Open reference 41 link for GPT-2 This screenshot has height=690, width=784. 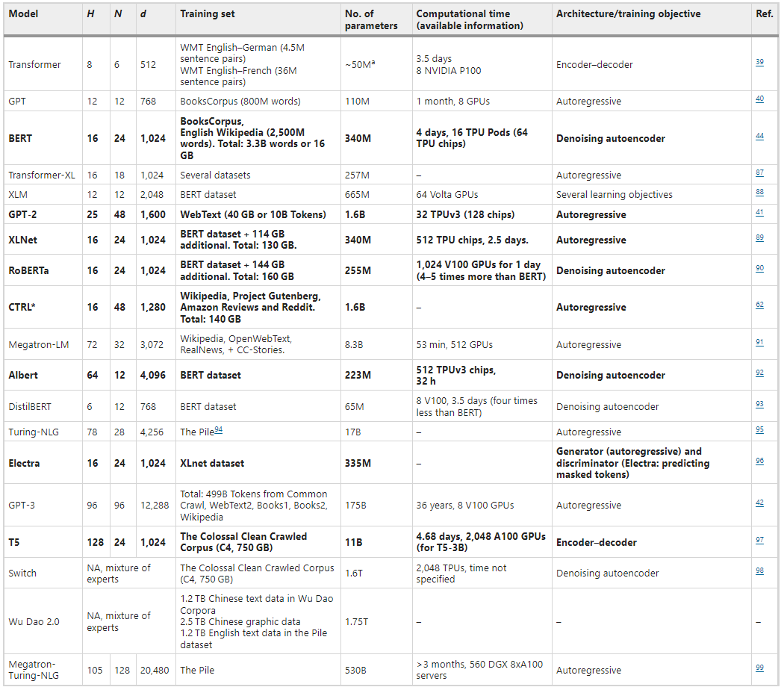(x=759, y=212)
